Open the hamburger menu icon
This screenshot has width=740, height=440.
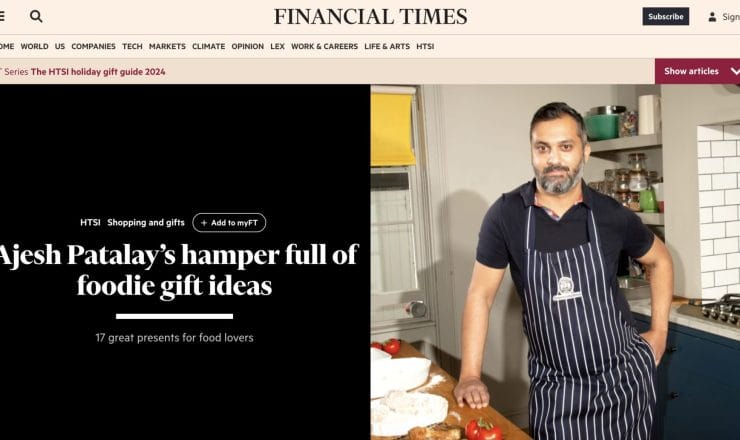point(2,17)
